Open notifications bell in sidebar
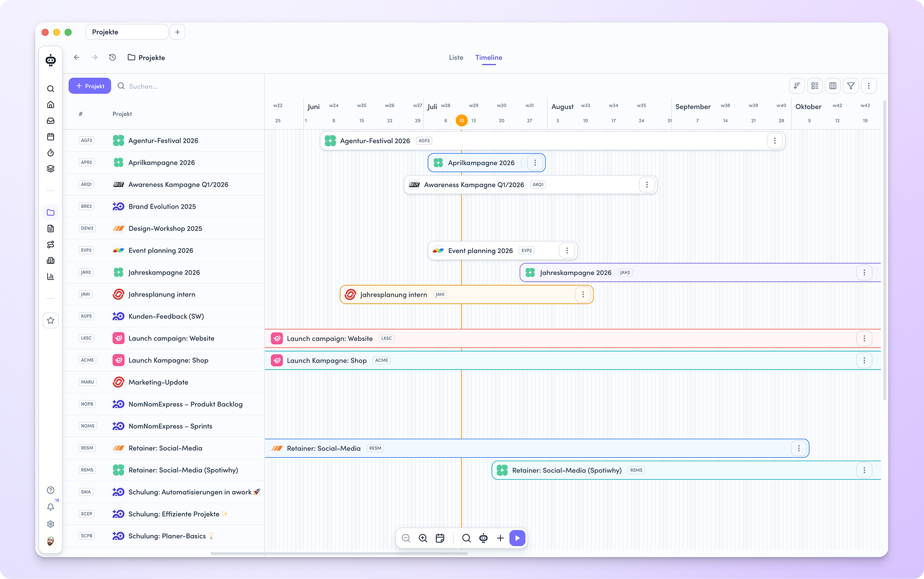Screen dimensions: 924x579 tap(51, 507)
